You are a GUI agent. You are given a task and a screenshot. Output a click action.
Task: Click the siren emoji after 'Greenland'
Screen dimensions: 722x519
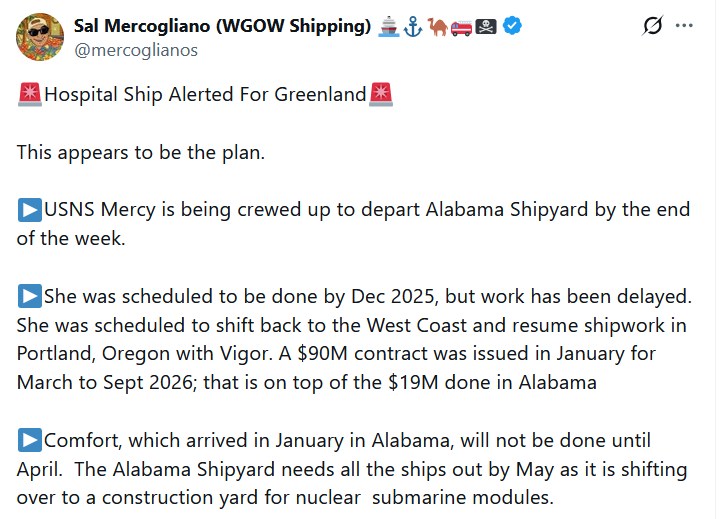pos(381,95)
